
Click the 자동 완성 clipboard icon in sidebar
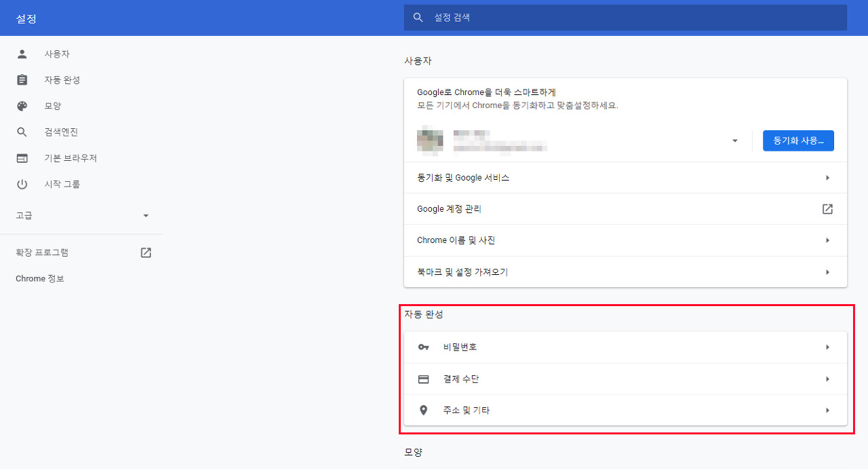[x=22, y=80]
